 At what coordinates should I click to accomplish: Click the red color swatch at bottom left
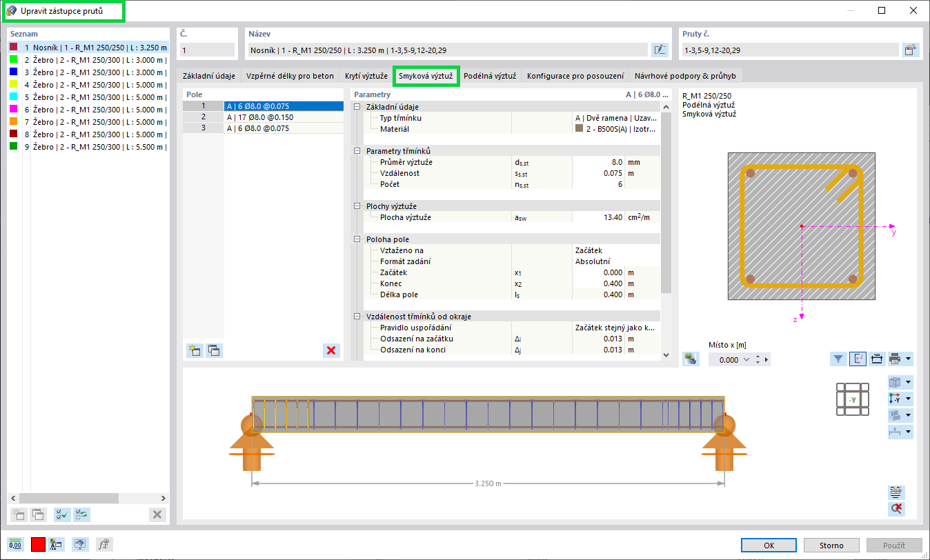(38, 544)
